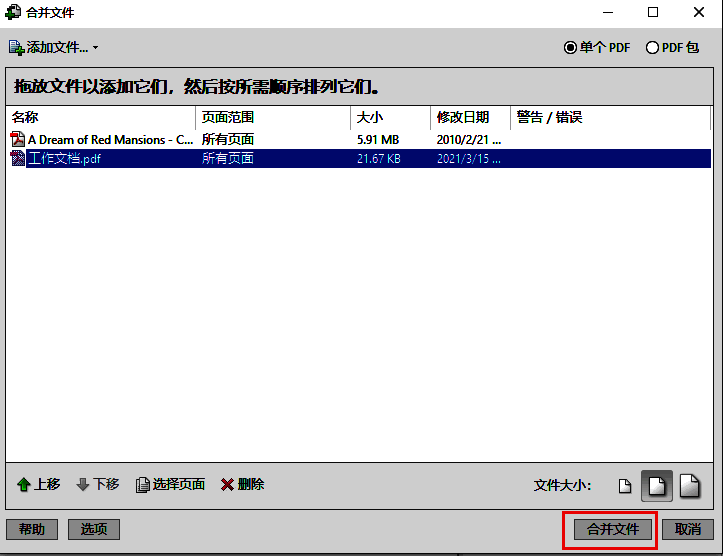Screen dimensions: 723x556
Task: Open the 选项 settings button
Action: pyautogui.click(x=94, y=529)
